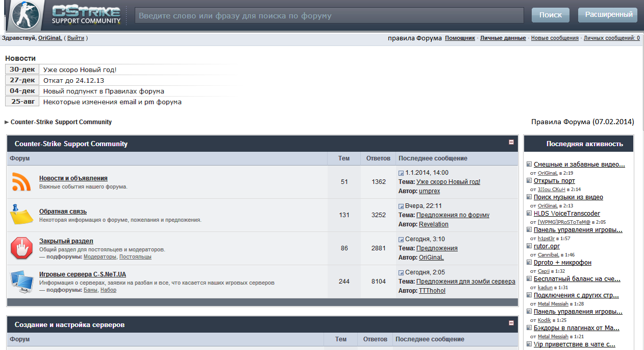Image resolution: width=644 pixels, height=350 pixels.
Task: Click the post icon next to Бесплатный баланс на сче
Action: click(x=529, y=279)
